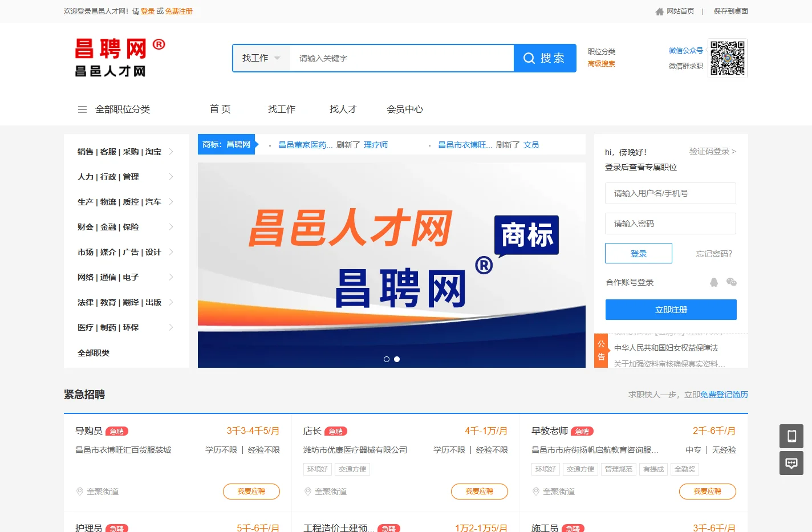Image resolution: width=812 pixels, height=532 pixels.
Task: Click the WeChat partner login icon
Action: pyautogui.click(x=732, y=282)
